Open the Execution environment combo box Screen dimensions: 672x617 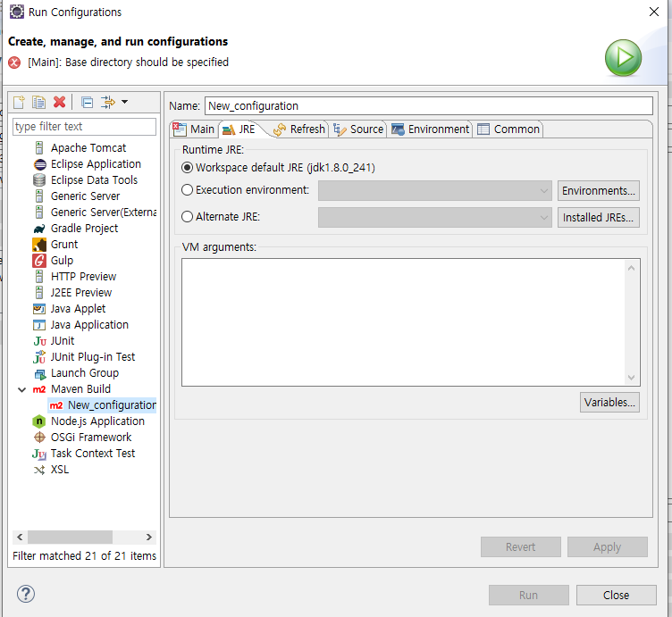434,190
